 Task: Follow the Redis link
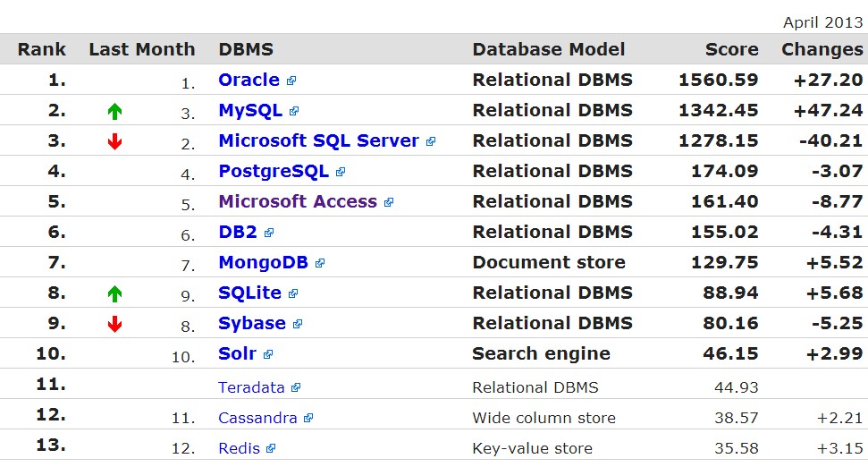(x=240, y=448)
